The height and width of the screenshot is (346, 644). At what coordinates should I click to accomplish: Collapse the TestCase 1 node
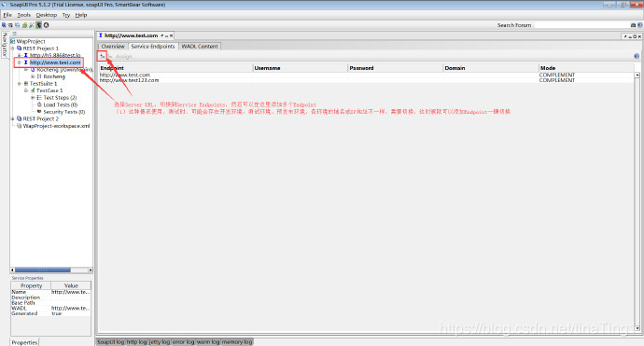pyautogui.click(x=26, y=90)
